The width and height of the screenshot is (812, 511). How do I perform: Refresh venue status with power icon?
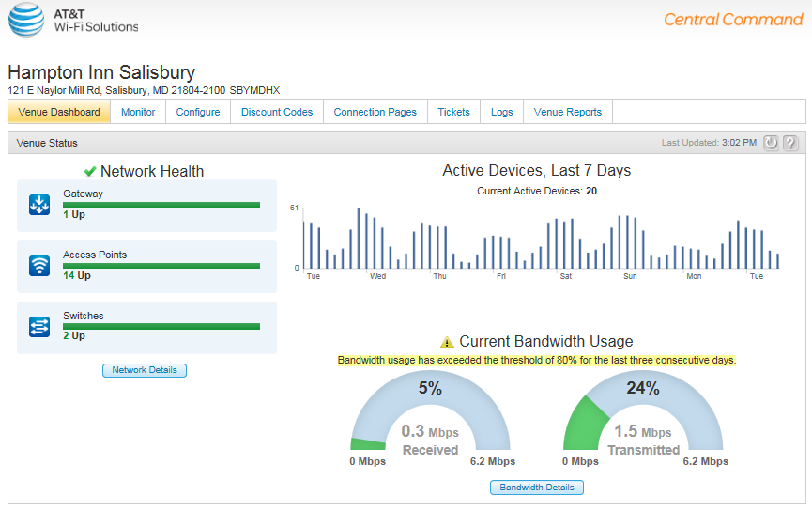[771, 143]
